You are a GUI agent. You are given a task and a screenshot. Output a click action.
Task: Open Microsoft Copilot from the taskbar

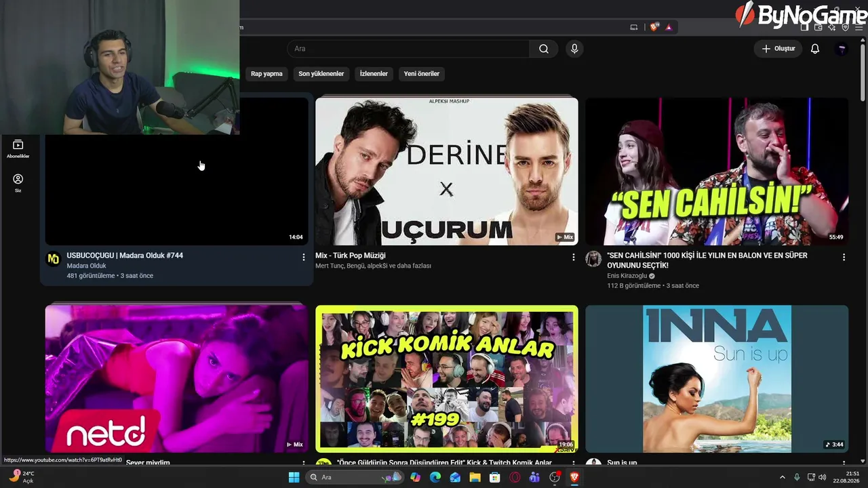[x=416, y=477]
